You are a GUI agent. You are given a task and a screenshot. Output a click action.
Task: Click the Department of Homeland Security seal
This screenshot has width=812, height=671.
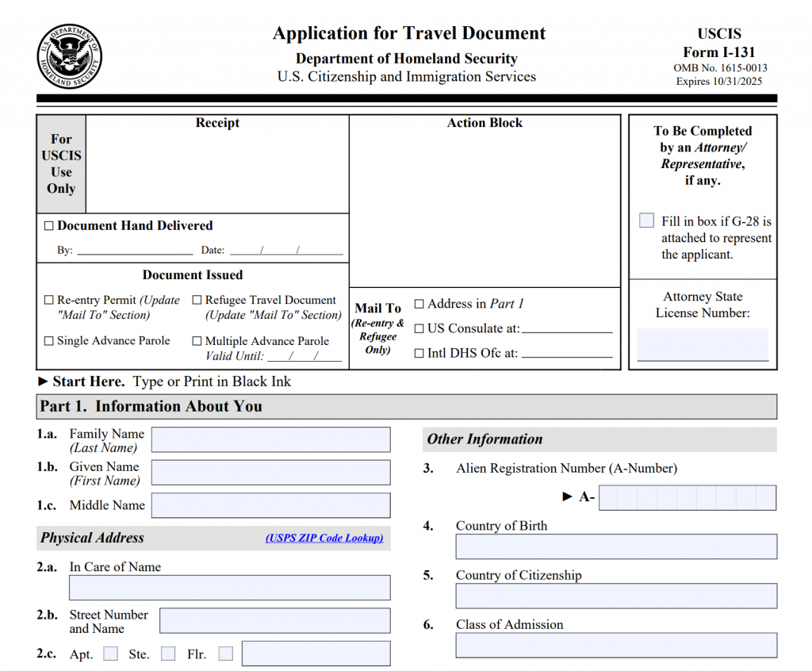[x=70, y=56]
